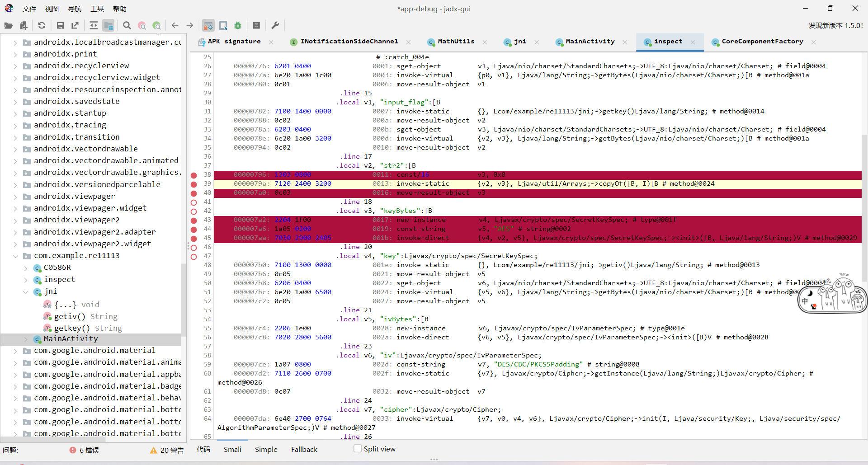
Task: Toggle breakpoint on line 39
Action: coord(194,184)
